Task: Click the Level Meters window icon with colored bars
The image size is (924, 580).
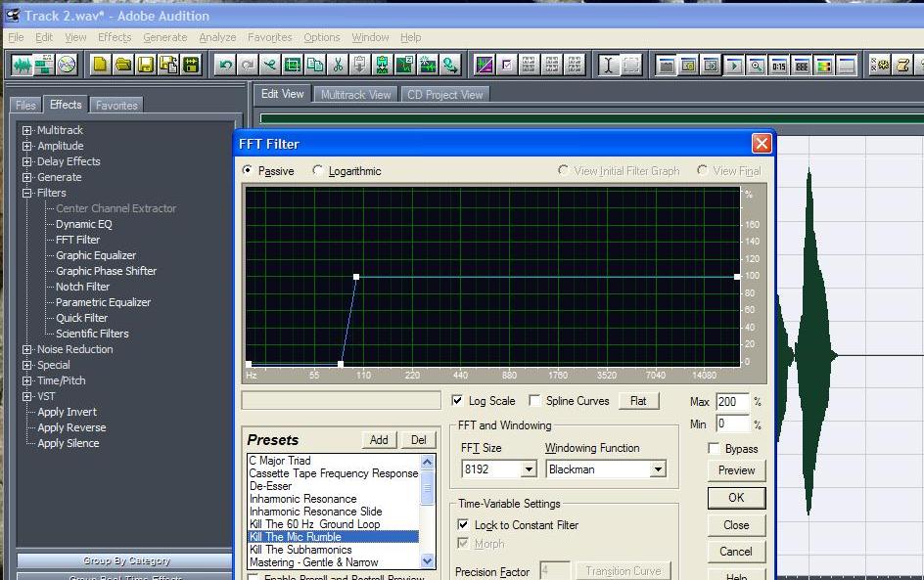Action: click(824, 65)
